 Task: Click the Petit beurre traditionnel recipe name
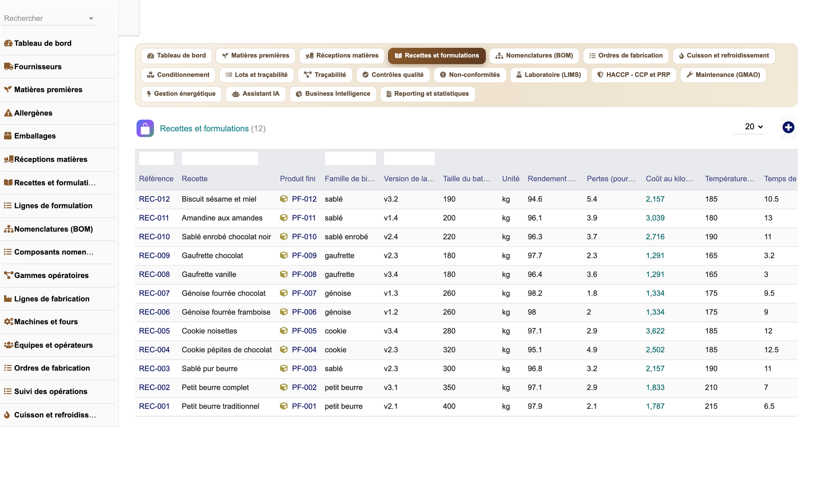(220, 406)
